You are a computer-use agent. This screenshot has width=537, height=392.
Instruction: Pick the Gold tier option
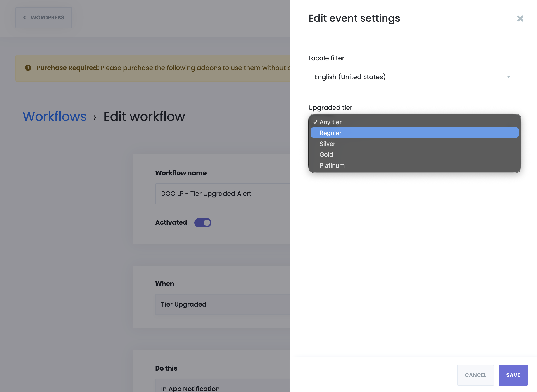326,155
